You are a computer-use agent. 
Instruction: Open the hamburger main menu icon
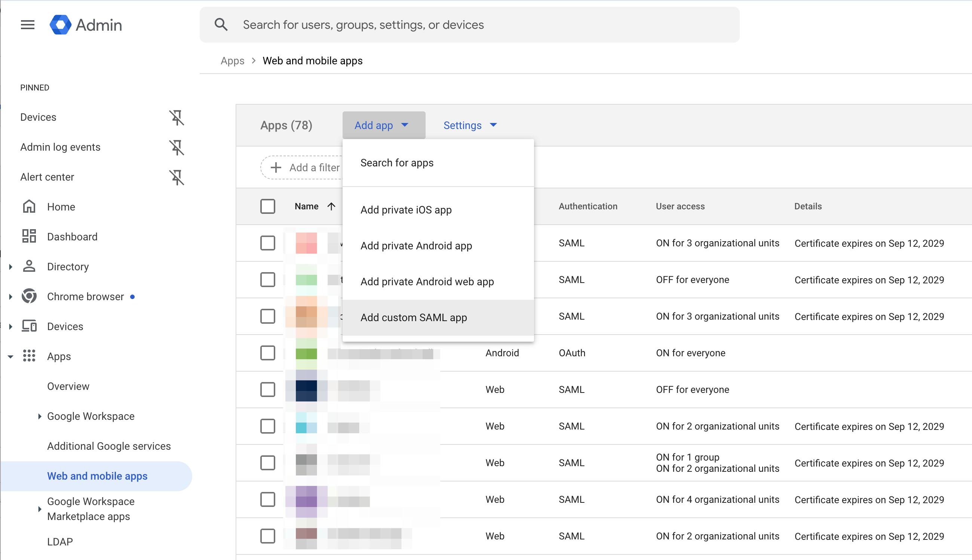(27, 25)
